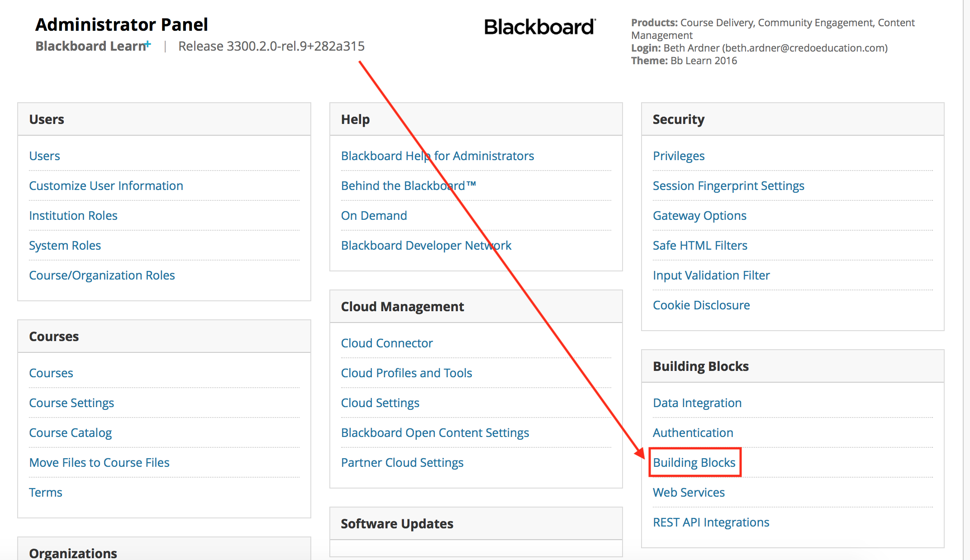Open Partner Cloud Settings
This screenshot has height=560, width=970.
[402, 462]
